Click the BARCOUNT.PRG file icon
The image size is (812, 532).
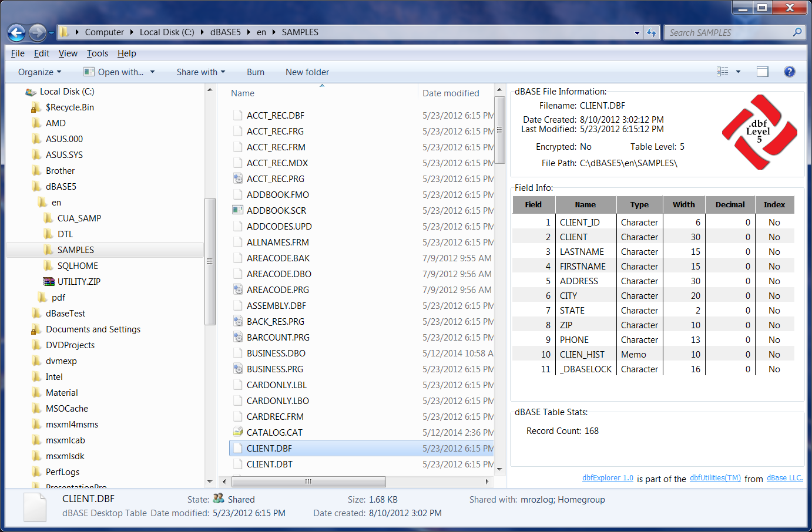238,337
